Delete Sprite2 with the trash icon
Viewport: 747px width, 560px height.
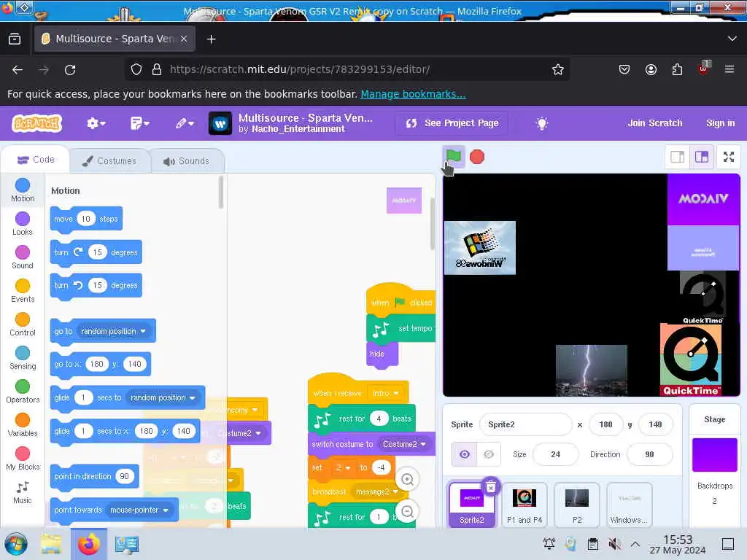pos(491,486)
